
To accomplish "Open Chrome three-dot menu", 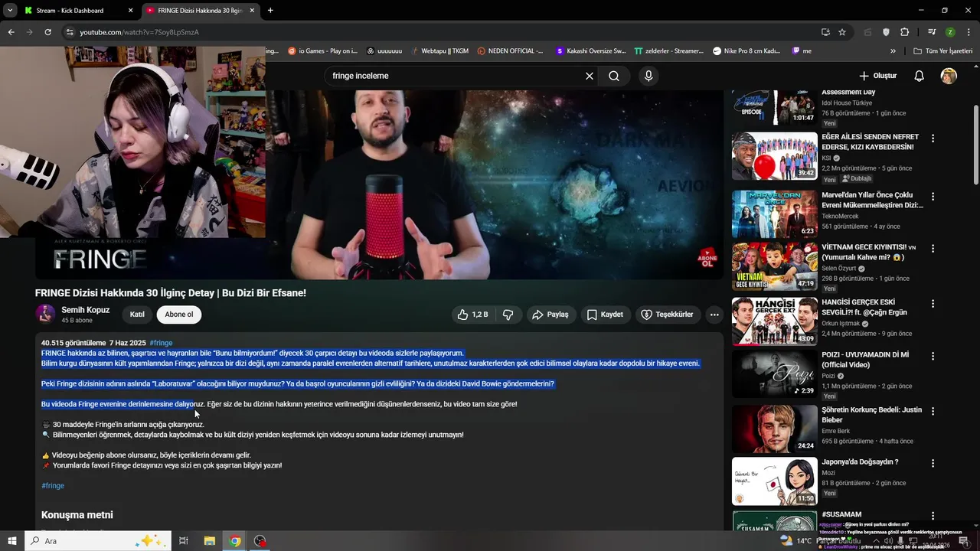I will click(967, 32).
